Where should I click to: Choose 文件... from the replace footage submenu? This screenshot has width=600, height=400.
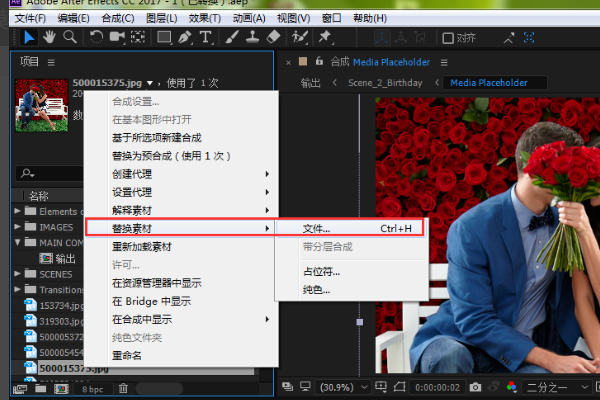click(316, 229)
